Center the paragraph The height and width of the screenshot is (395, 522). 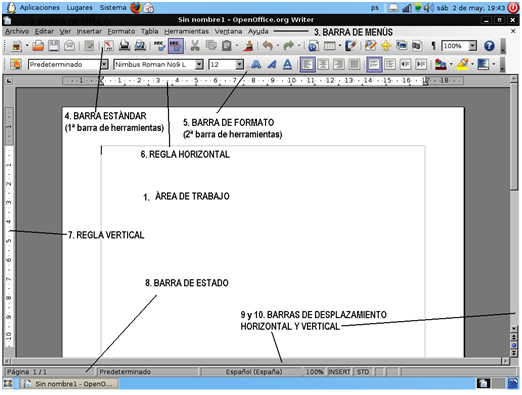tap(323, 64)
